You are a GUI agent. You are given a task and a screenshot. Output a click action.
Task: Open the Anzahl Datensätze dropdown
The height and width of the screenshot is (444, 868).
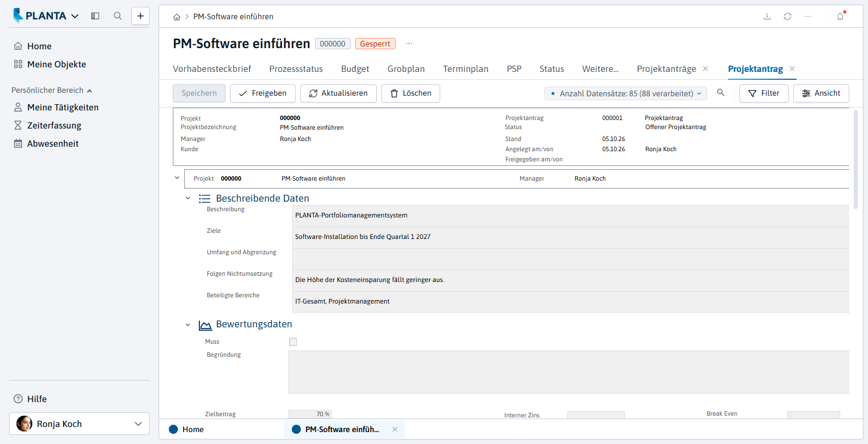pos(626,93)
